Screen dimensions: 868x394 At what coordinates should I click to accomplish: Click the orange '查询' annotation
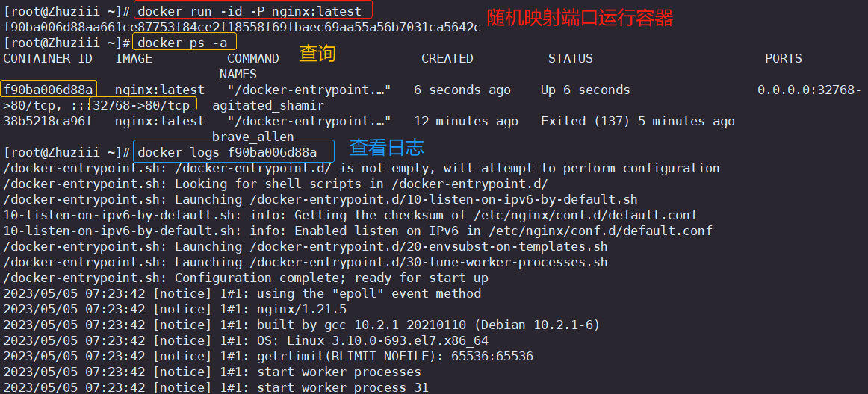[317, 53]
